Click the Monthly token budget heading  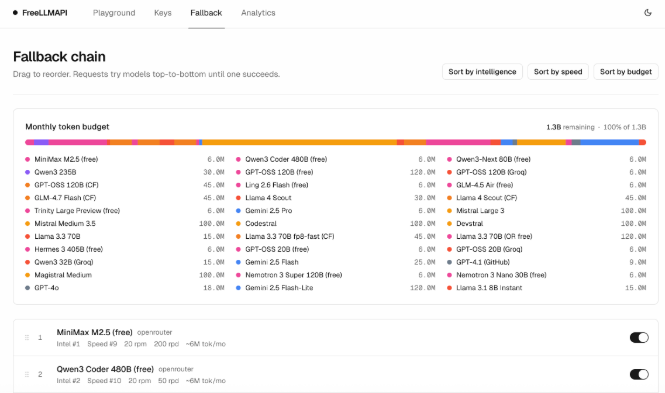tap(67, 127)
